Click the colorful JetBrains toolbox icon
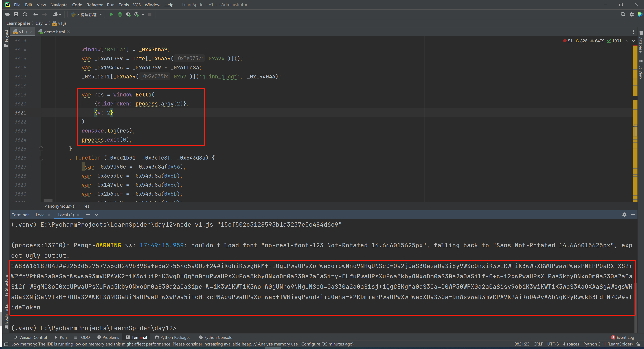644x349 pixels. coord(640,15)
